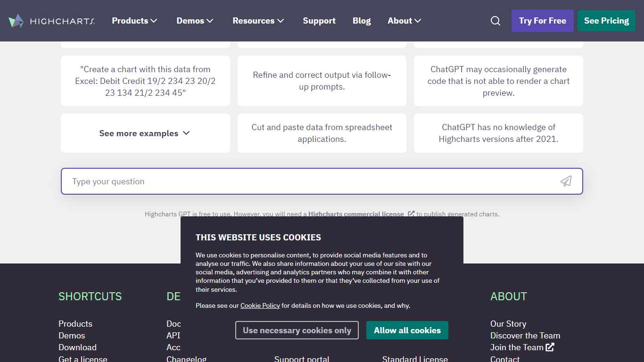Select the Excel Debit Credit example prompt

[x=145, y=81]
